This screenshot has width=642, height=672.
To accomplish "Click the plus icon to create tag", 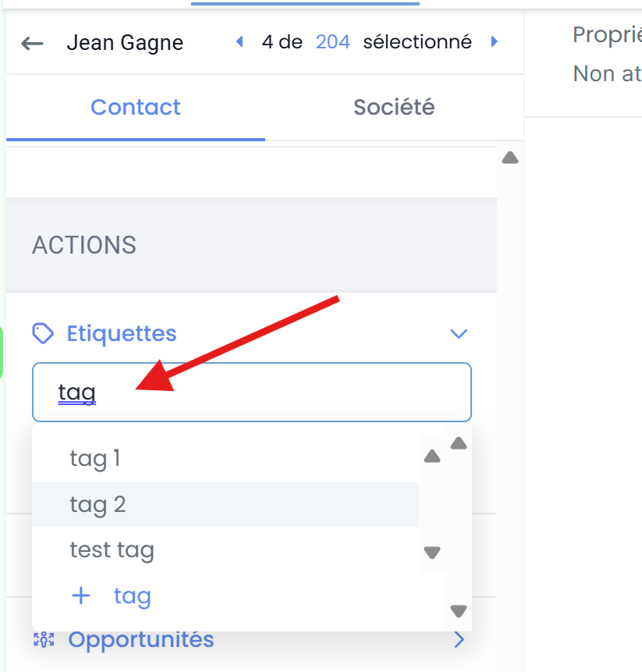I will (81, 596).
